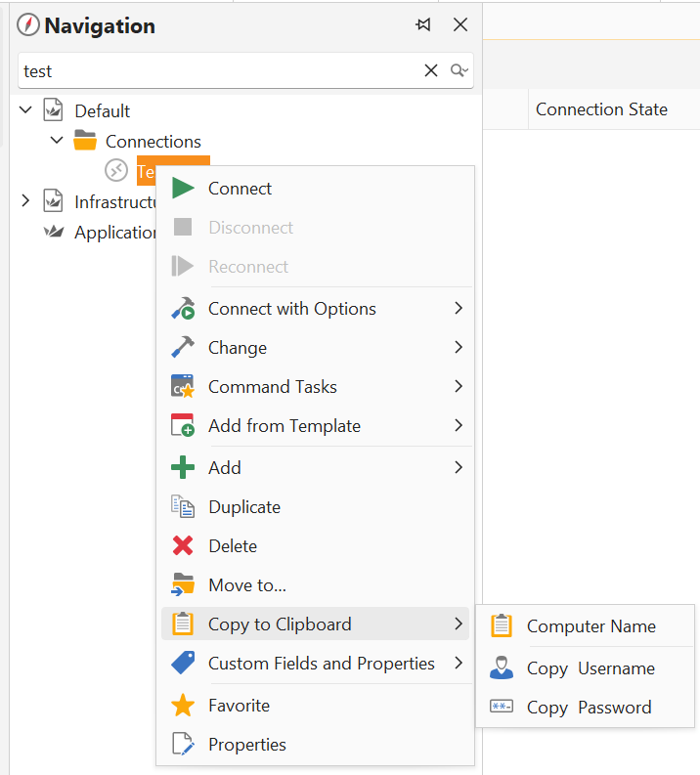Click the Connect with Options hammer icon
The height and width of the screenshot is (775, 700).
tap(183, 309)
